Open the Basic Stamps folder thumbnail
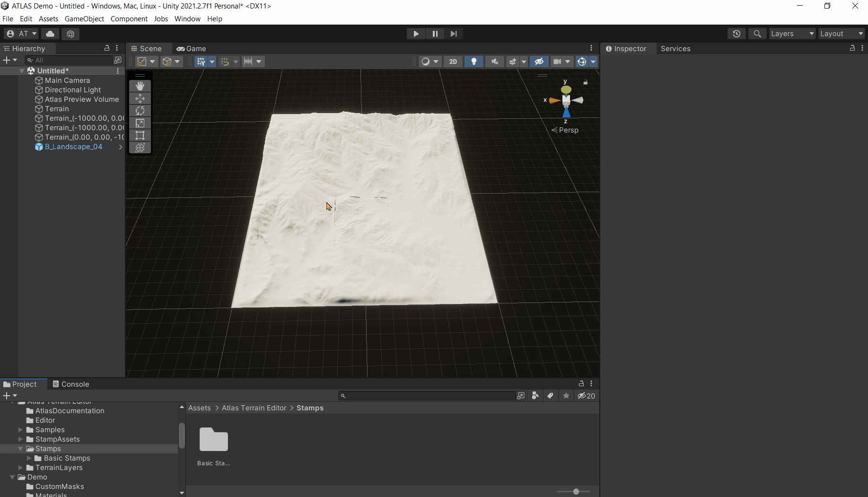868x497 pixels. [213, 439]
